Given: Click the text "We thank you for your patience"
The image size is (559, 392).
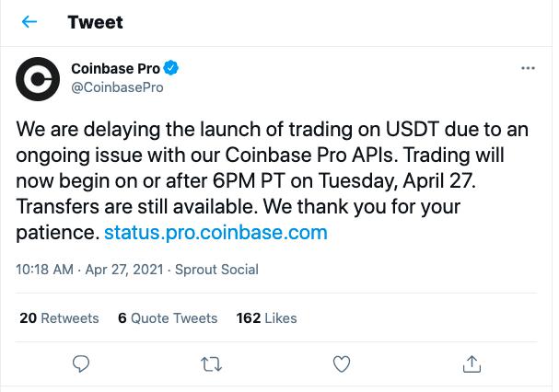Looking at the screenshot, I should click(x=368, y=206).
